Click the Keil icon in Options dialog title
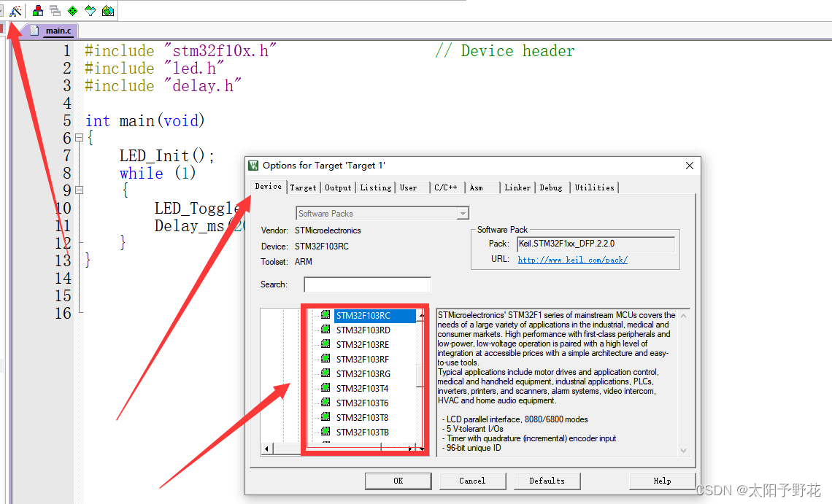Image resolution: width=832 pixels, height=504 pixels. 254,166
